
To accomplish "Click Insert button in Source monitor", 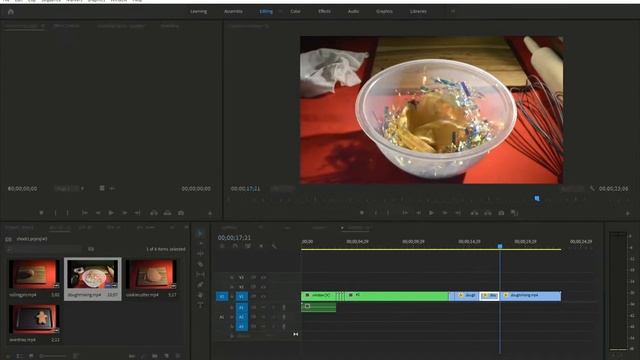I will tap(154, 213).
